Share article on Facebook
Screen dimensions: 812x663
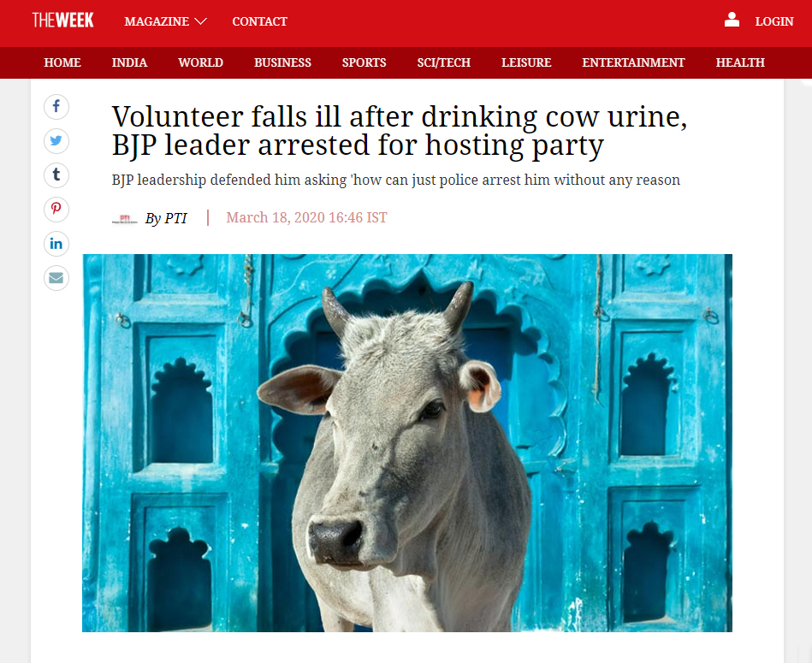pos(56,107)
